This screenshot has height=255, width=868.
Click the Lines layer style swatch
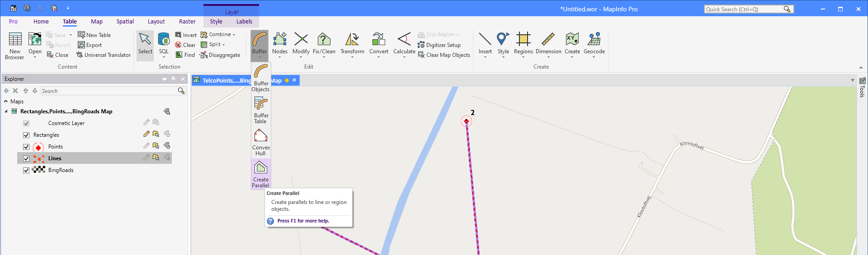point(38,158)
